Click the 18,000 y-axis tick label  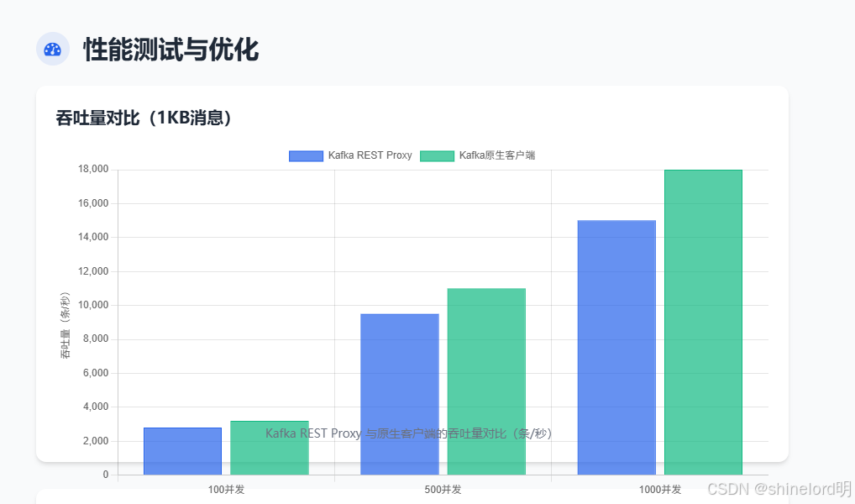[93, 169]
